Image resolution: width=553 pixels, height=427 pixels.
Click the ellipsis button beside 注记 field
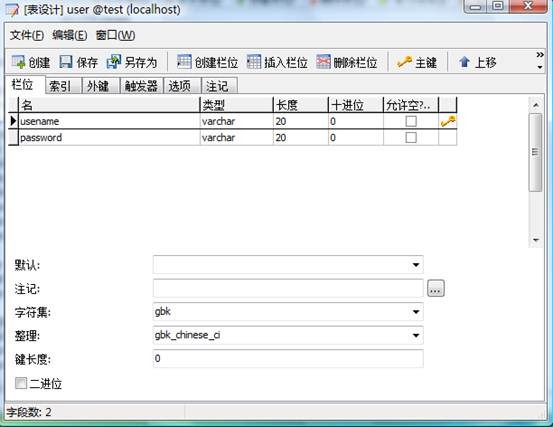[x=436, y=288]
